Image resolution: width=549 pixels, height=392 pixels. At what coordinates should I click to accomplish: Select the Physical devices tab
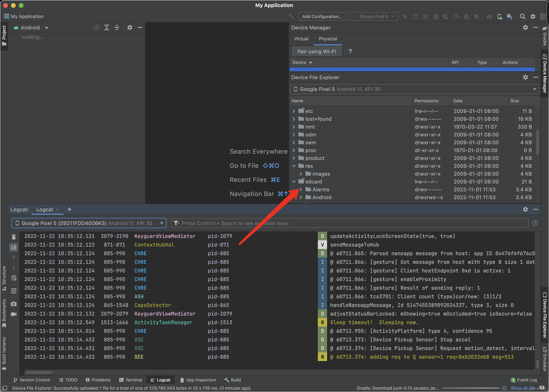328,39
